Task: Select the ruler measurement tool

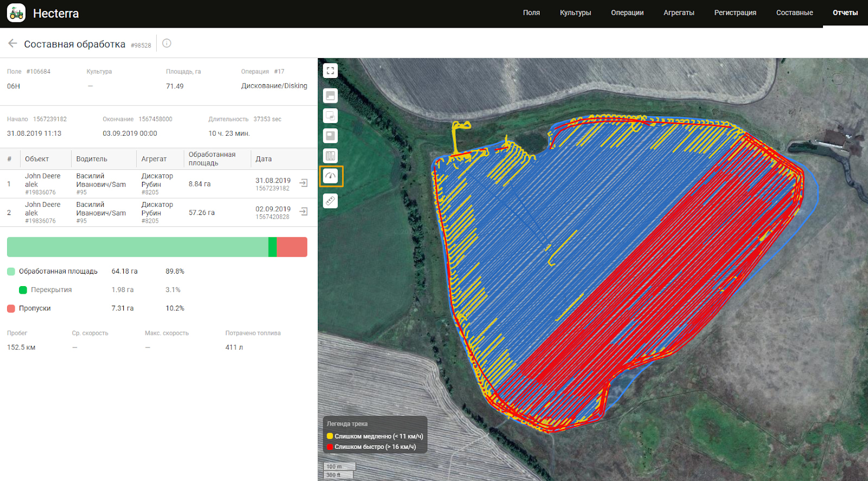Action: (x=330, y=201)
